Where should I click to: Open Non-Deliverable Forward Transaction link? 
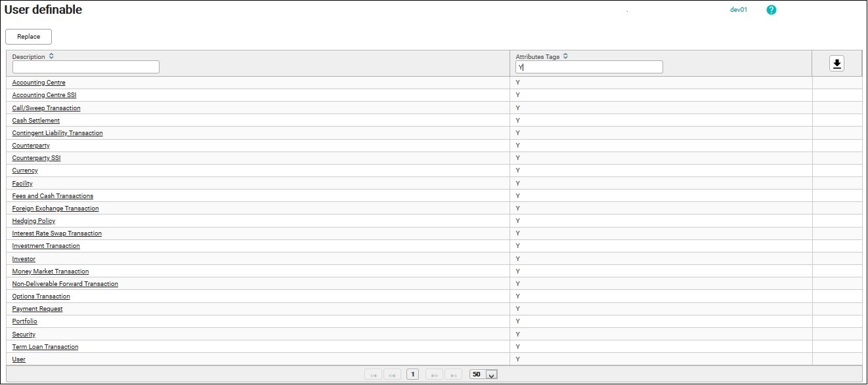click(x=65, y=284)
